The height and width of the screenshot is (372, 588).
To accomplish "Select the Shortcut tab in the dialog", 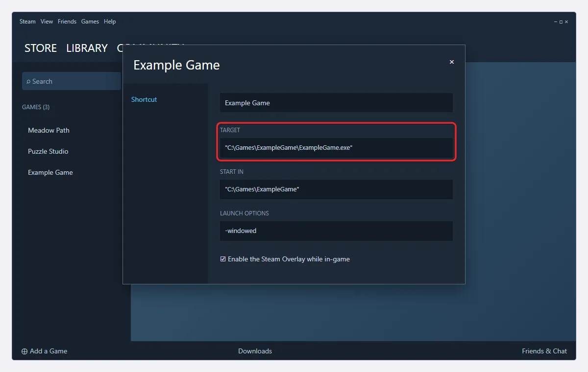I will pos(144,99).
